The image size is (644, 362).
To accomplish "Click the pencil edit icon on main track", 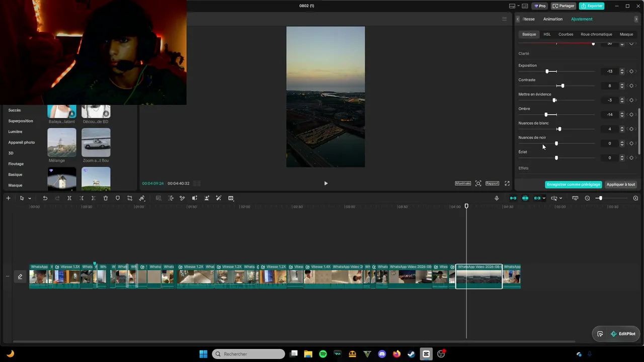I will point(20,277).
